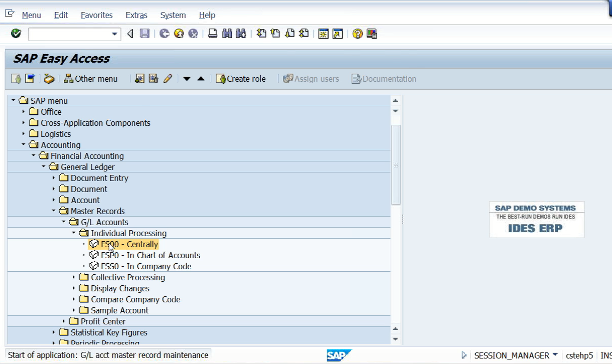Click the cstehp5 server name in status bar
612x364 pixels.
(x=579, y=355)
